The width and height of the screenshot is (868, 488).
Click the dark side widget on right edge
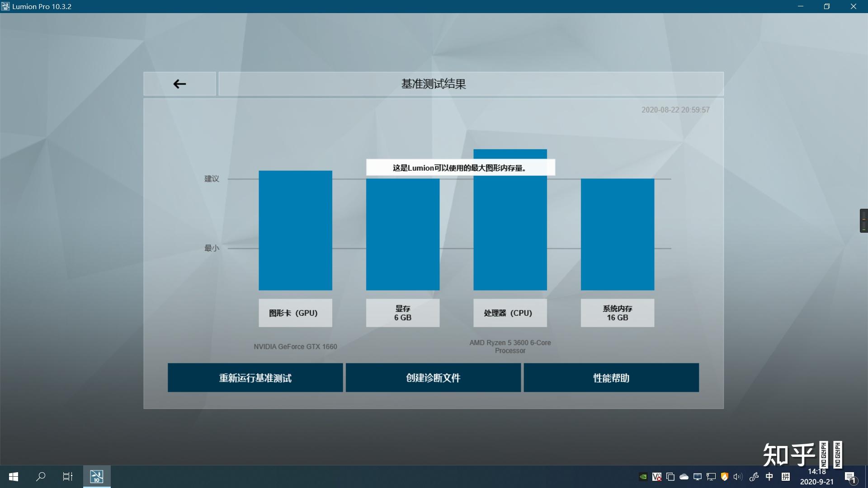(x=863, y=221)
